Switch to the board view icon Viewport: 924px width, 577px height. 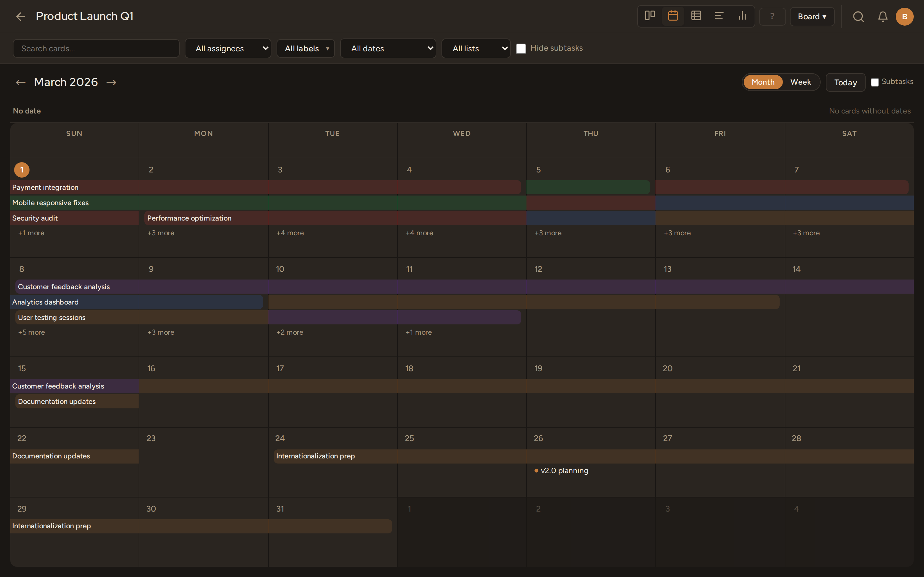tap(650, 16)
